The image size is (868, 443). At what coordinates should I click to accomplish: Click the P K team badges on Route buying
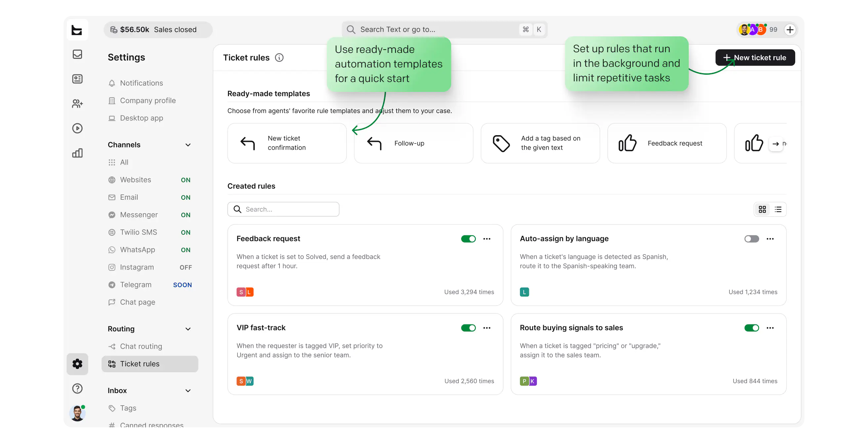(x=528, y=381)
